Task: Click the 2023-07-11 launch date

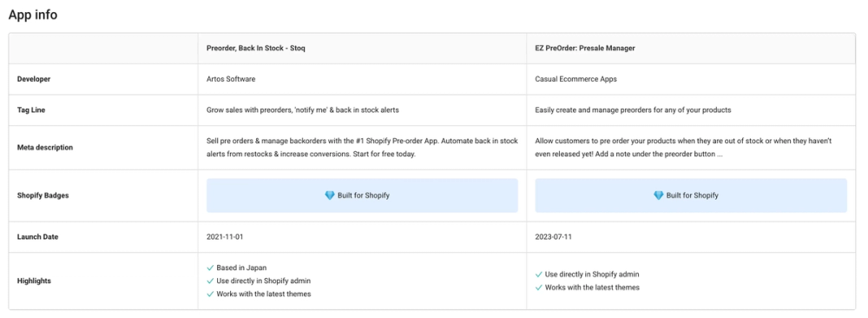Action: [553, 236]
